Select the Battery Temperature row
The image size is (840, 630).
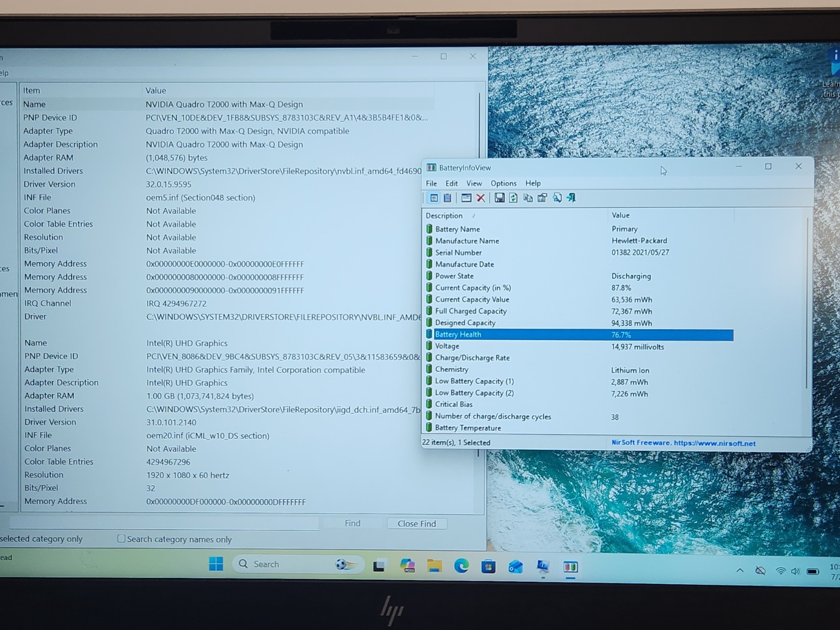pyautogui.click(x=579, y=428)
